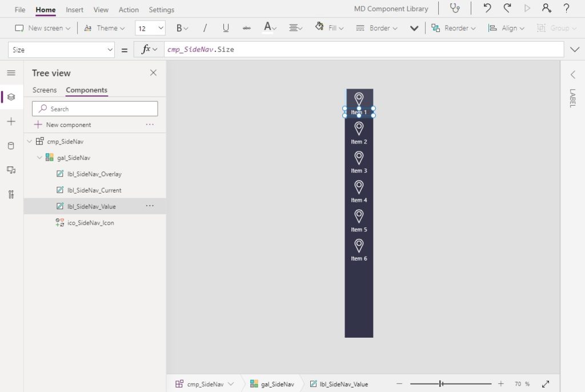The width and height of the screenshot is (585, 392).
Task: Open the font size dropdown
Action: tap(150, 27)
